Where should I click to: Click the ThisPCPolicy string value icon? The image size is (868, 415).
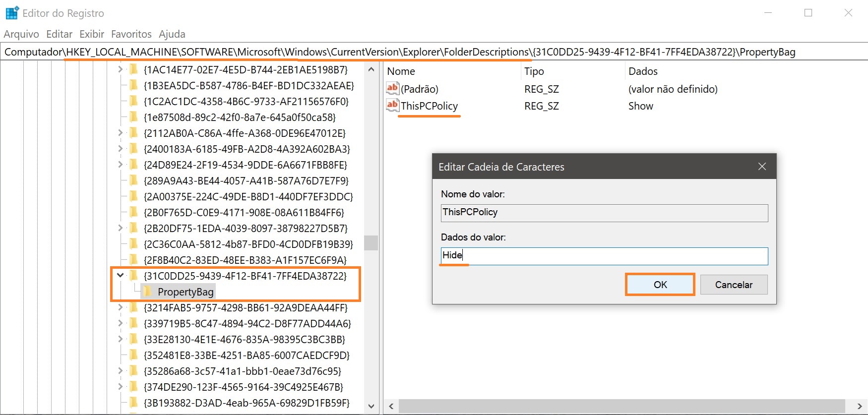point(392,105)
